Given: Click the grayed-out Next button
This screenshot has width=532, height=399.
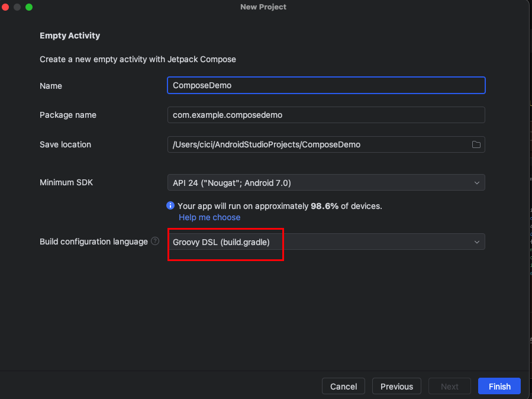Looking at the screenshot, I should click(449, 387).
